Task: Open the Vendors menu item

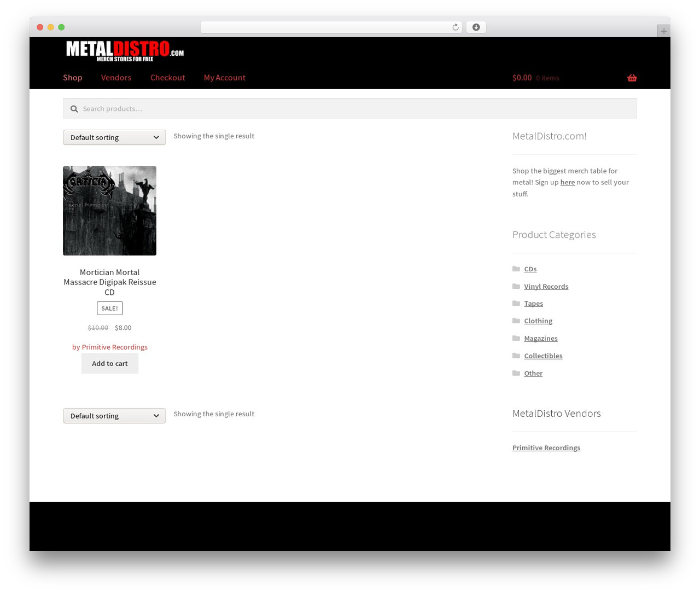Action: click(116, 78)
